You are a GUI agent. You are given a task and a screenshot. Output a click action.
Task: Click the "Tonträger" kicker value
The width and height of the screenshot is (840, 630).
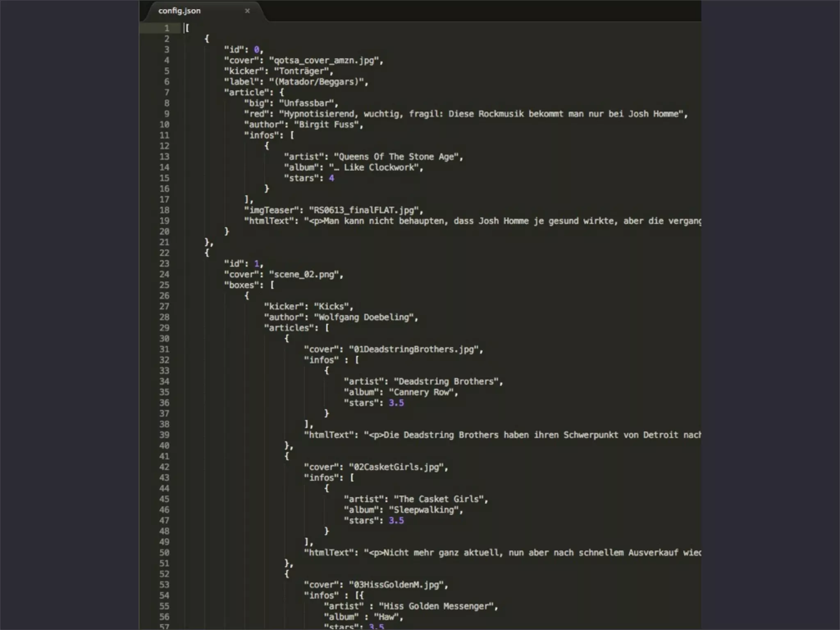tap(301, 71)
